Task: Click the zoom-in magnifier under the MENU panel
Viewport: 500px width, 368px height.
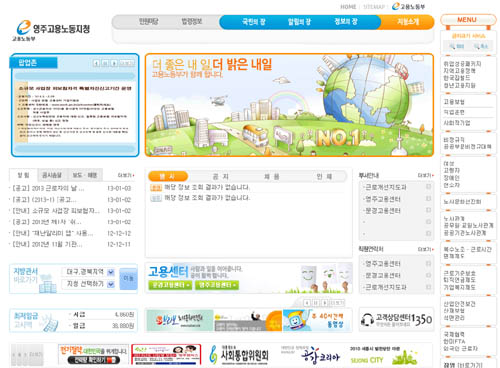Action: pyautogui.click(x=456, y=46)
